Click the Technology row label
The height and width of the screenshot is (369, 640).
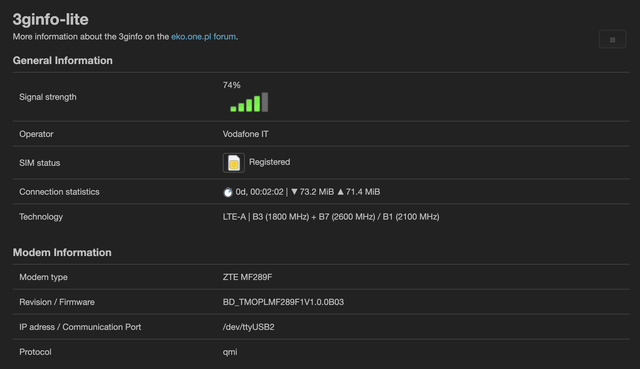point(41,217)
